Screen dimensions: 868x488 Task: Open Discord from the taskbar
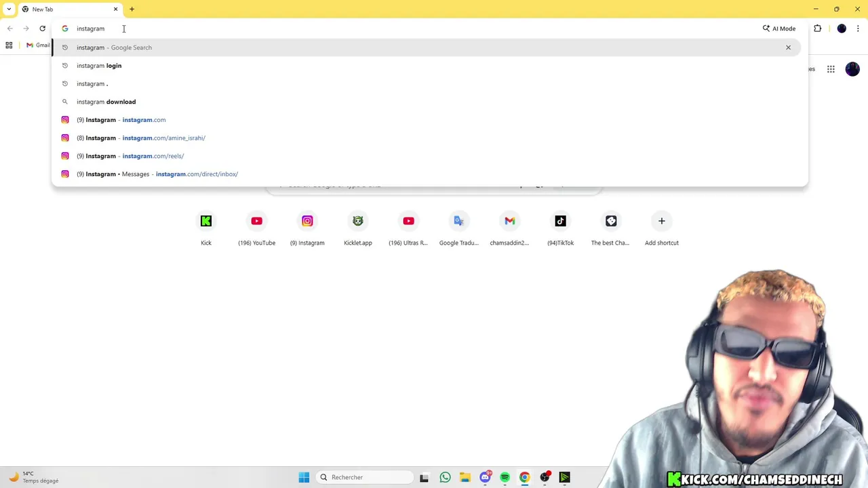point(485,477)
